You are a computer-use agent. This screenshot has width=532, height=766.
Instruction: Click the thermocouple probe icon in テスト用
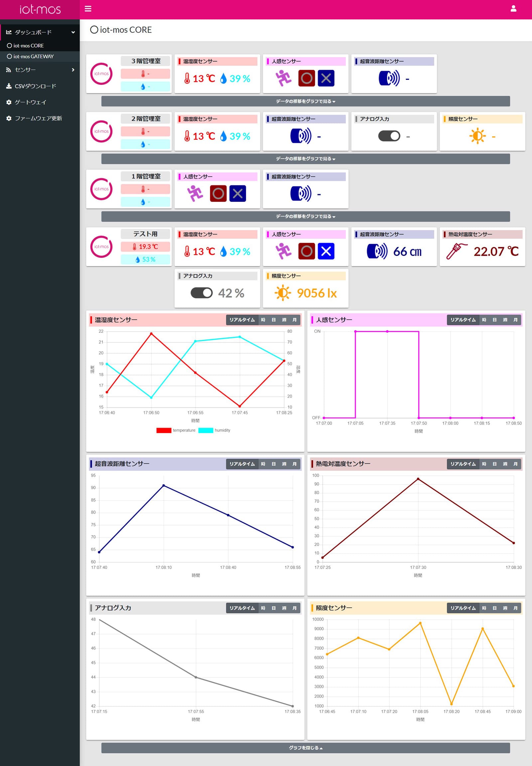coord(457,251)
